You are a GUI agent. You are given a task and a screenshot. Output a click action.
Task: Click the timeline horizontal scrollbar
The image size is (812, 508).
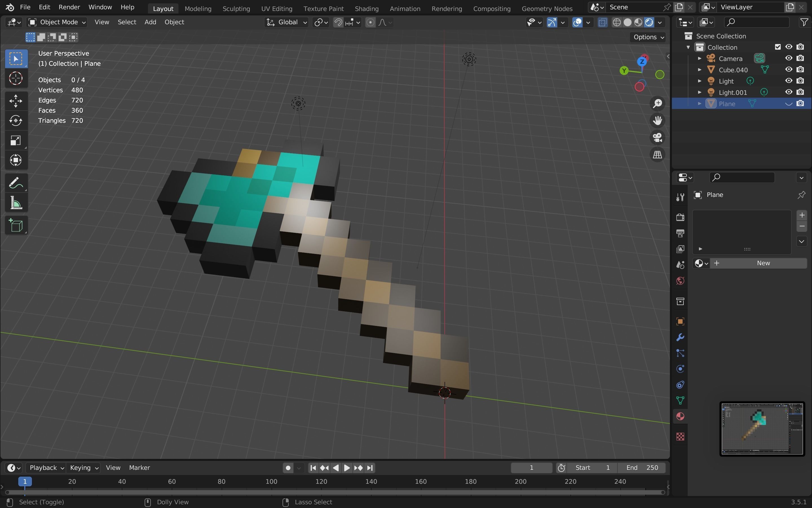[335, 492]
